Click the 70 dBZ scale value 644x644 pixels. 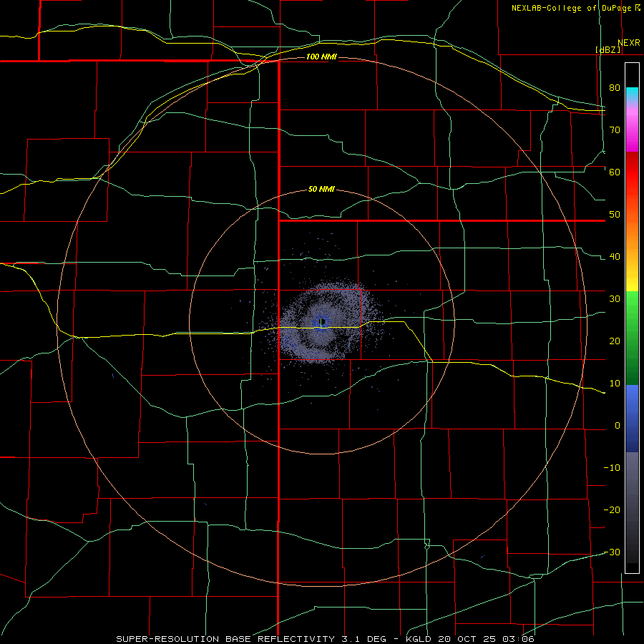[615, 130]
